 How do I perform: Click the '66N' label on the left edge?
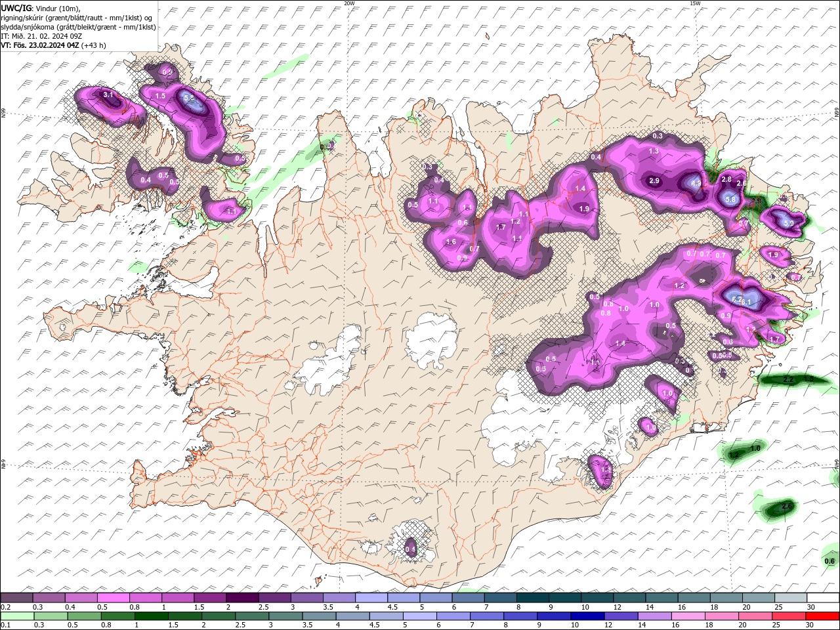3,114
